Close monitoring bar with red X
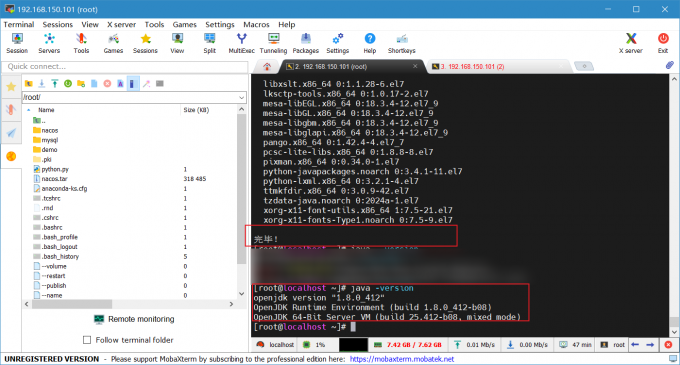 coord(668,345)
